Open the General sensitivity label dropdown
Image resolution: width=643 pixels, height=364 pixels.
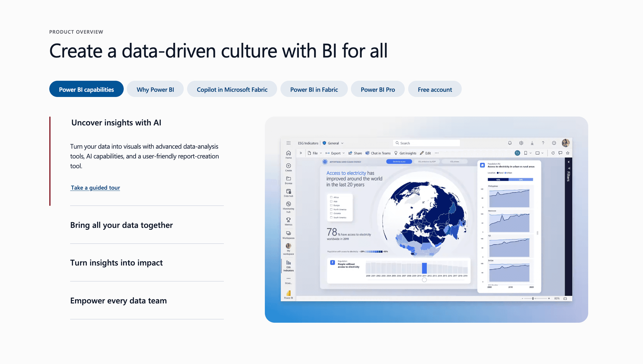[333, 143]
